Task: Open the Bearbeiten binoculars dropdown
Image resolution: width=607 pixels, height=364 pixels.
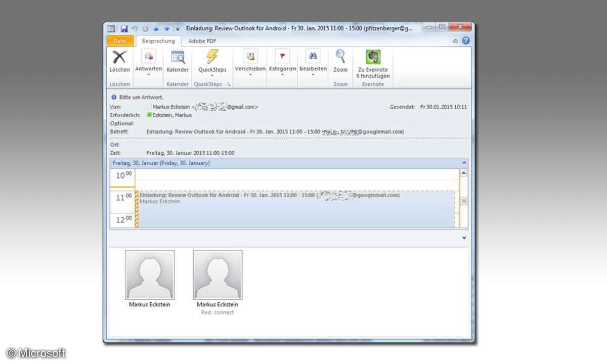Action: pos(313,63)
